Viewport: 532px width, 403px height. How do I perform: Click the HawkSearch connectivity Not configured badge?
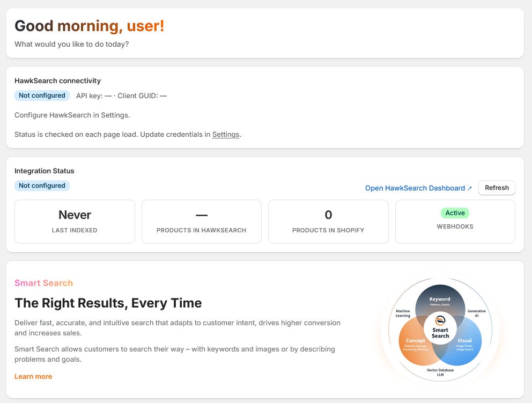click(x=42, y=96)
